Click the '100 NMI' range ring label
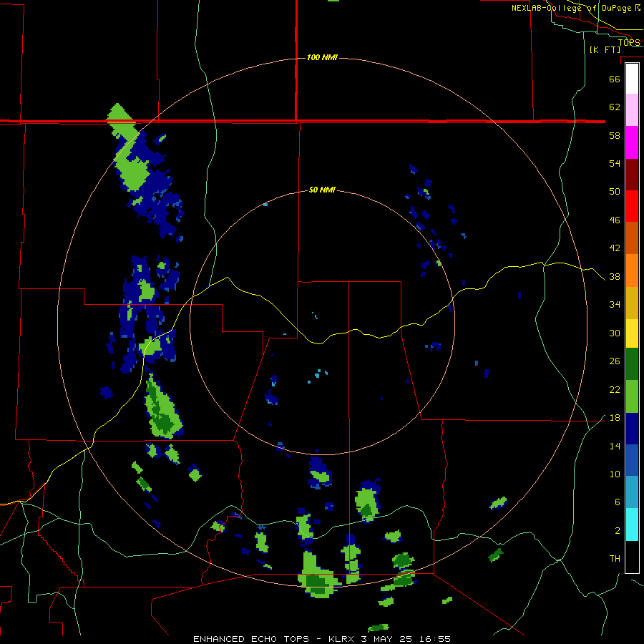 [x=322, y=57]
